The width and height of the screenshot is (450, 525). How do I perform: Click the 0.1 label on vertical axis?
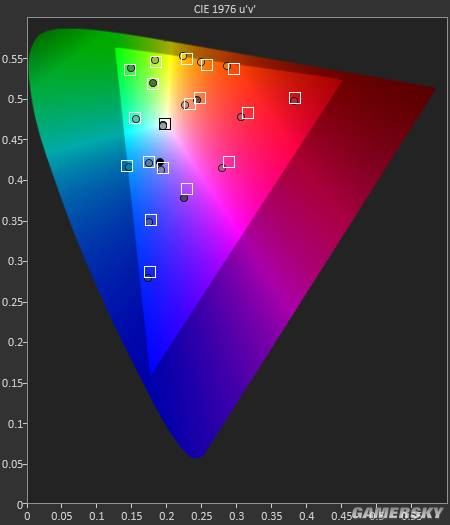click(x=15, y=424)
